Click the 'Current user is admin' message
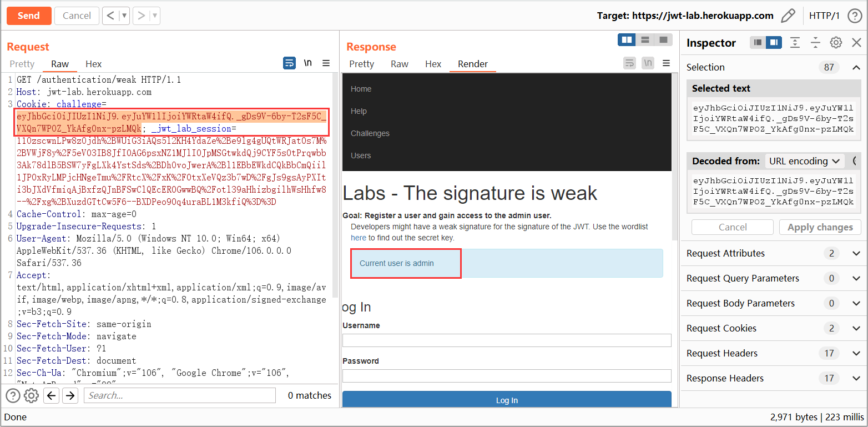Screen dimensions: 868x427 tap(397, 263)
